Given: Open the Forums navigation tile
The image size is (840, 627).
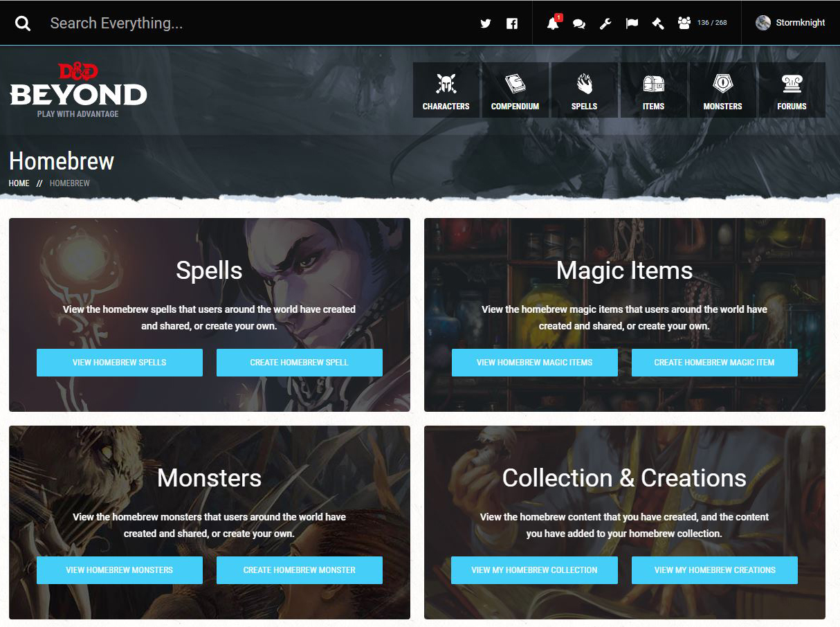Looking at the screenshot, I should [x=792, y=90].
